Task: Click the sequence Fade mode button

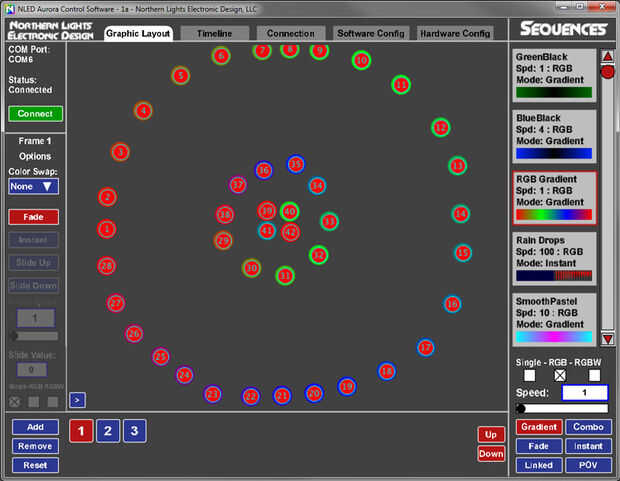Action: click(x=539, y=446)
